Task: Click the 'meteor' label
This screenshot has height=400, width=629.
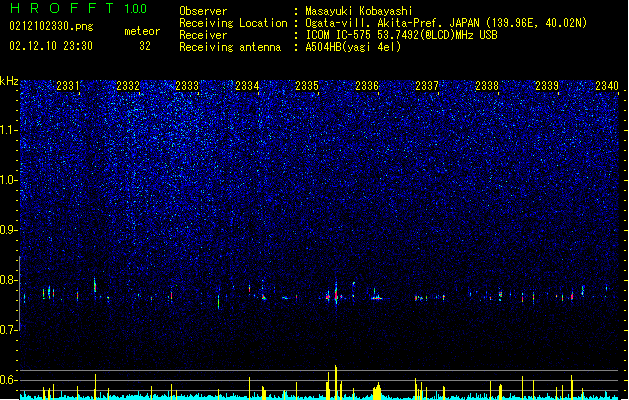Action: [x=142, y=31]
